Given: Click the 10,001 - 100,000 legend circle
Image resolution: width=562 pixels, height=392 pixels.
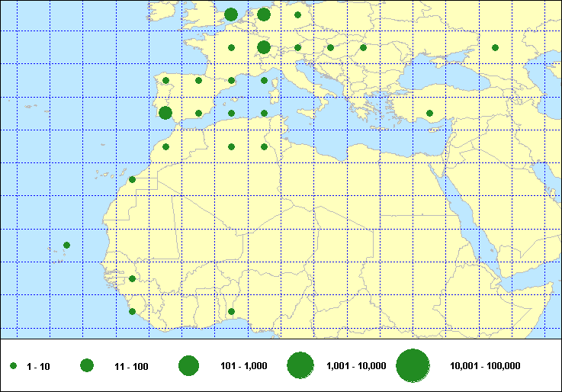Looking at the screenshot, I should tap(413, 366).
